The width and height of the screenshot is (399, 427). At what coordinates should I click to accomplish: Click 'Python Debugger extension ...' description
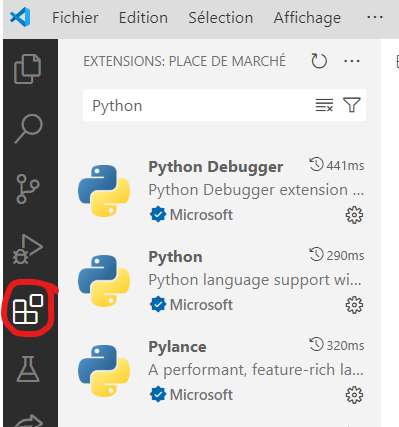click(256, 190)
